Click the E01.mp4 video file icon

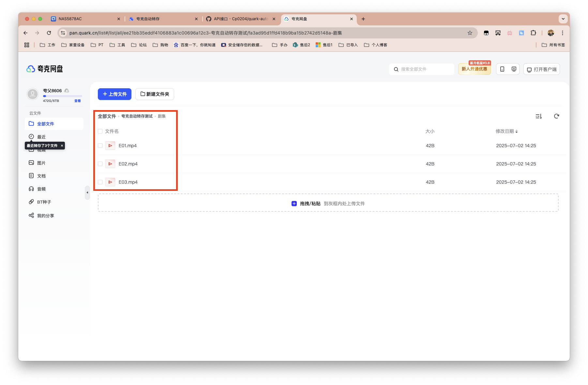click(x=110, y=146)
